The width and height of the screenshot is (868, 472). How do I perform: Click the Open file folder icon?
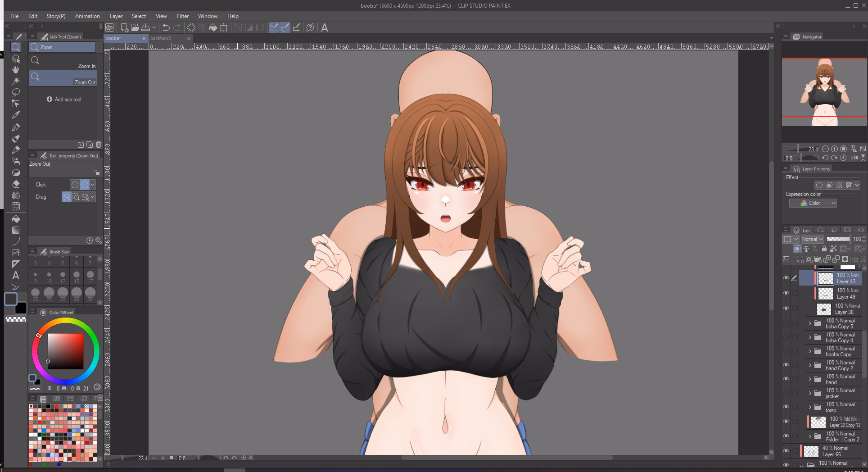(x=135, y=27)
